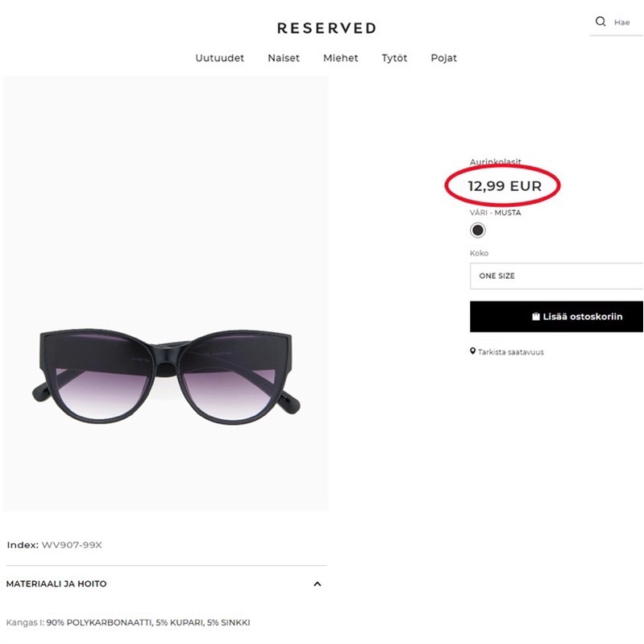The image size is (644, 644).
Task: Click Tarkista saatavuus link
Action: pyautogui.click(x=510, y=352)
